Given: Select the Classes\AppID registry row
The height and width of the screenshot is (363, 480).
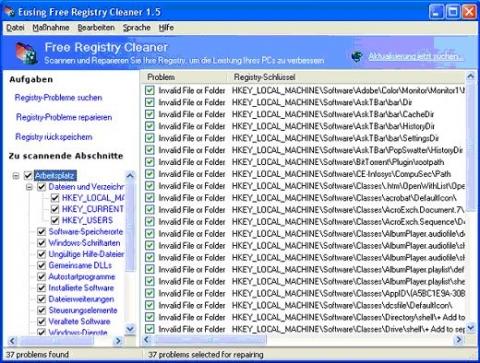Looking at the screenshot, I should pos(303,293).
